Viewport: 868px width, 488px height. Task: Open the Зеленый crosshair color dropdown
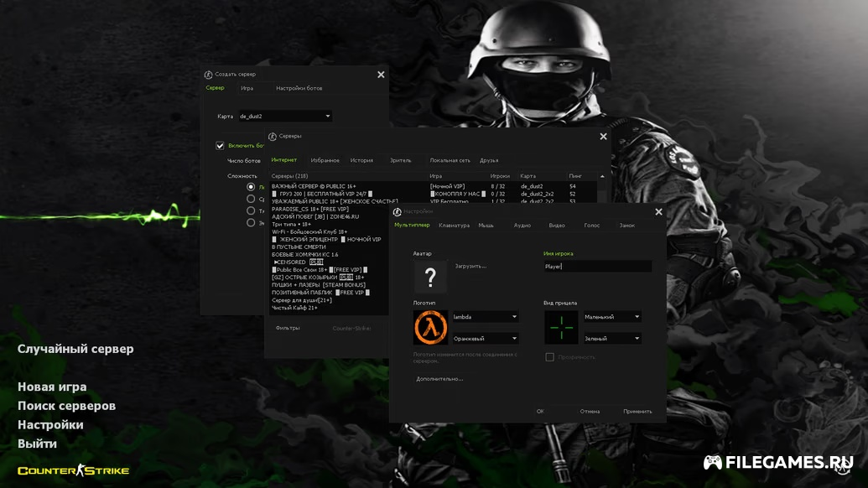click(612, 339)
